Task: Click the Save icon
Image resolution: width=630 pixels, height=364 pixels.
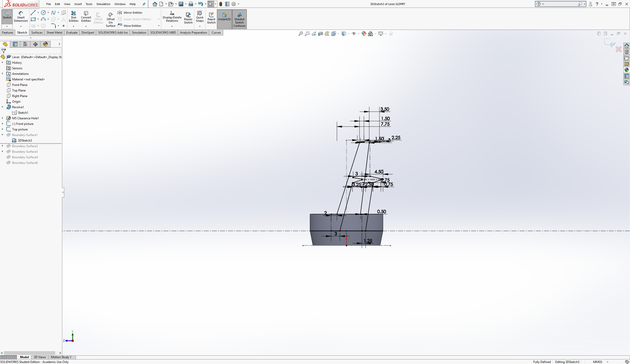Action: (x=181, y=4)
